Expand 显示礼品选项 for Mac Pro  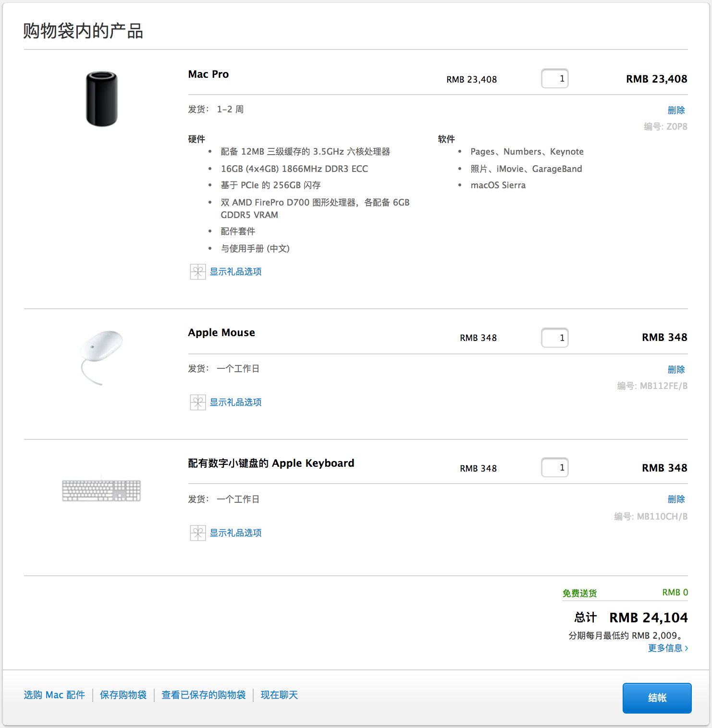235,272
